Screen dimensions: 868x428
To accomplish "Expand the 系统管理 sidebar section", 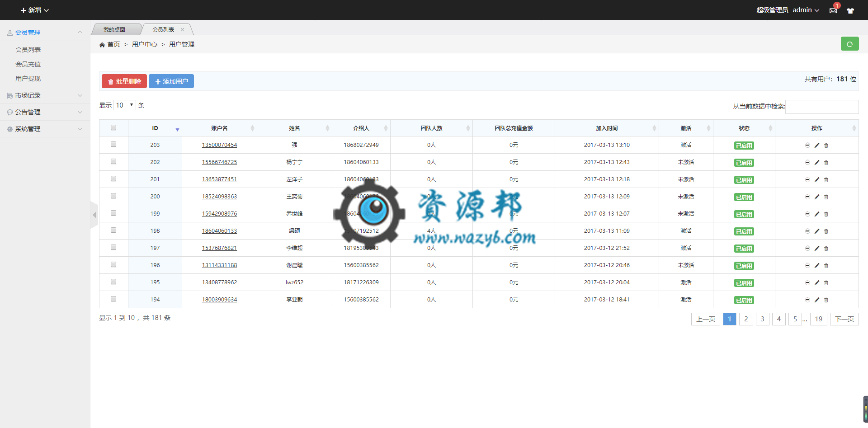I will [x=45, y=129].
